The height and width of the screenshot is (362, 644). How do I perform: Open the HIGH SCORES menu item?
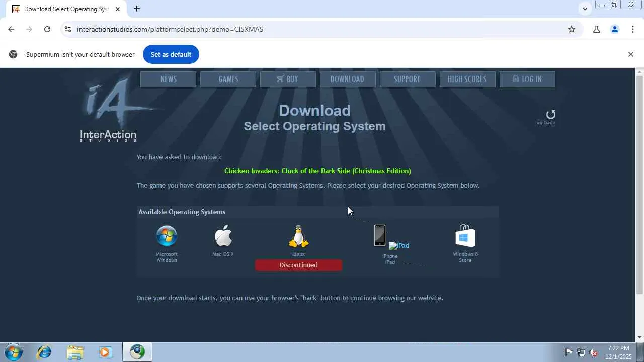[467, 79]
